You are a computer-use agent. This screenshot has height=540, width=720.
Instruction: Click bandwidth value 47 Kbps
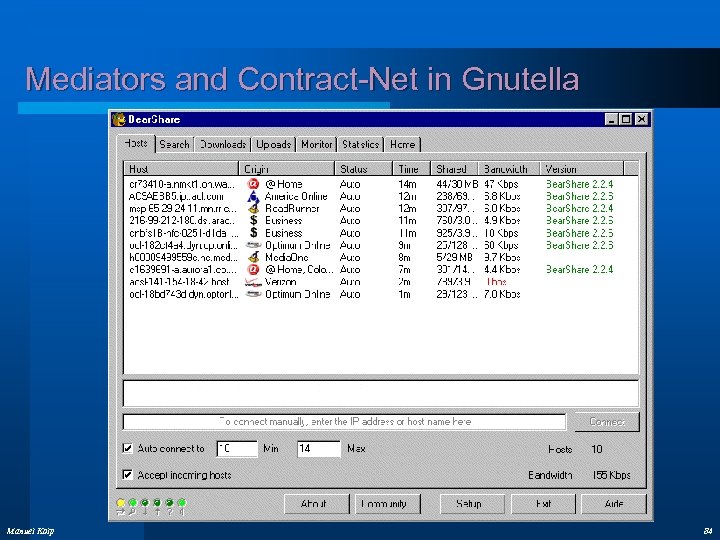501,184
